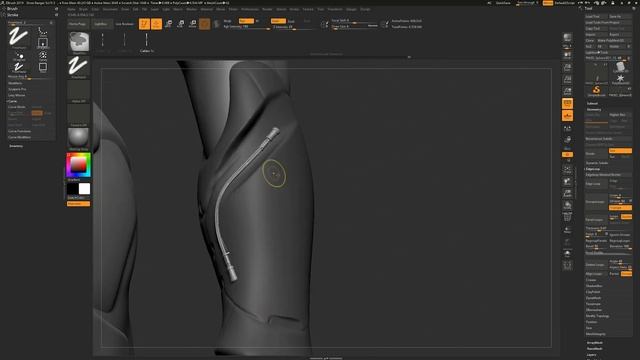Expand the Sculptris Pro section
The height and width of the screenshot is (360, 640).
17,89
